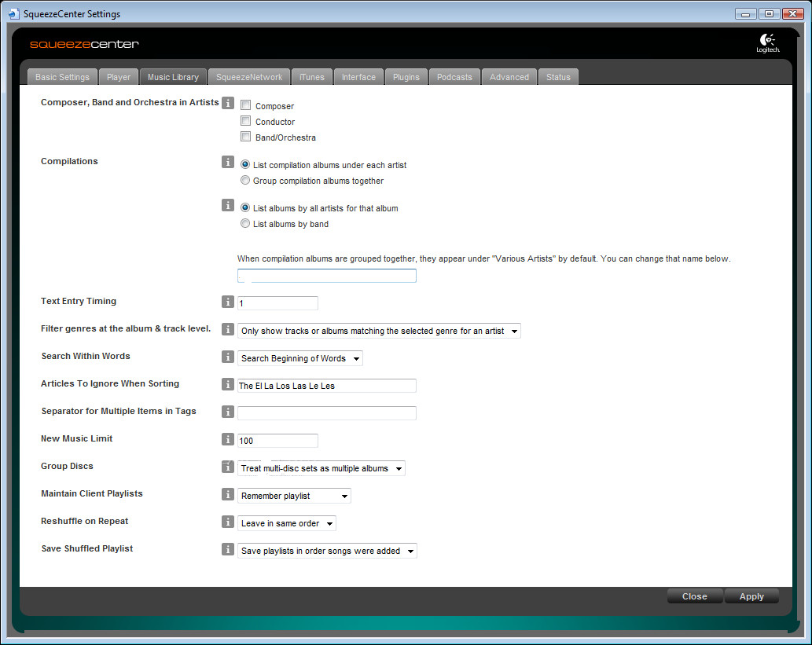Maximize the SqueezeCenter Settings window
812x645 pixels.
769,14
